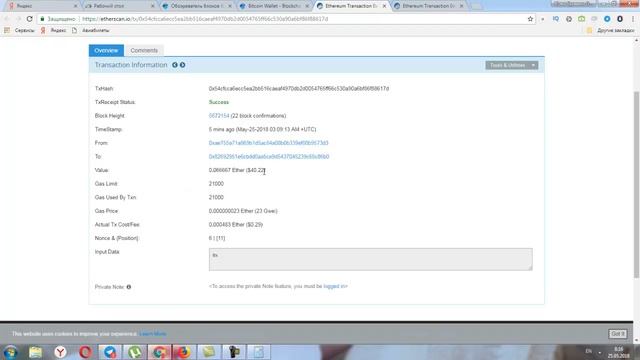Screen dimensions: 640x360
Task: Click the TxHash value text
Action: [299, 89]
